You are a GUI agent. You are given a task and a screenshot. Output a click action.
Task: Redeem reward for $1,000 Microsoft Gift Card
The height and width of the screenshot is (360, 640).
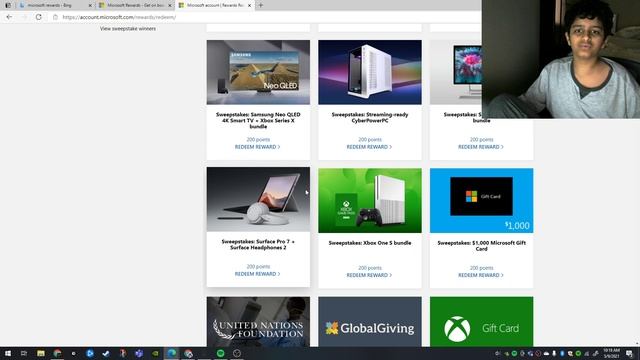481,275
